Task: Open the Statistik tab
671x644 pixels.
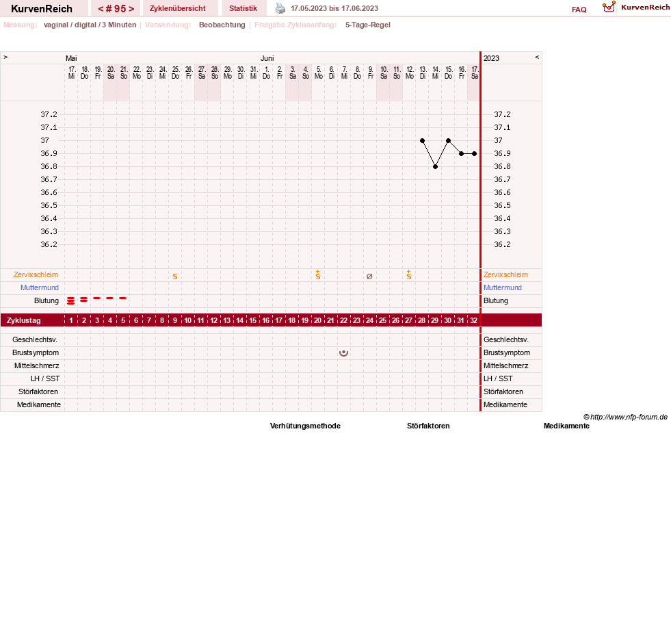Action: click(243, 8)
